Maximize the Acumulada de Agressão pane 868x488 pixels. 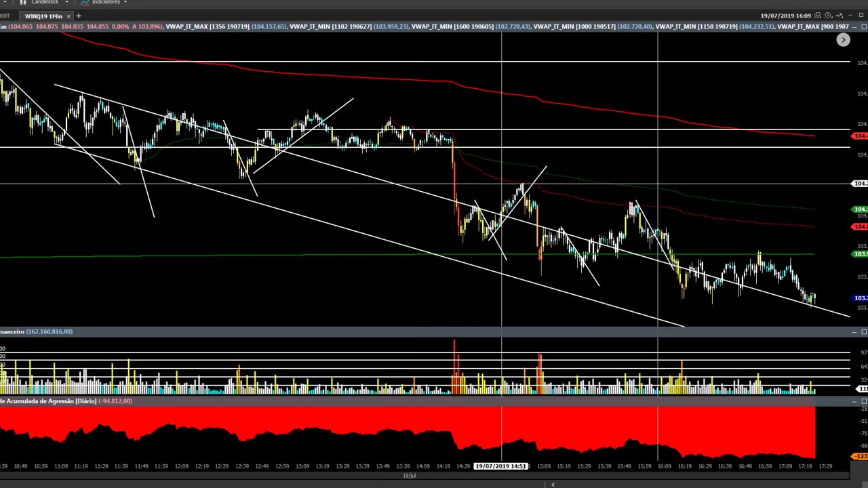click(863, 401)
